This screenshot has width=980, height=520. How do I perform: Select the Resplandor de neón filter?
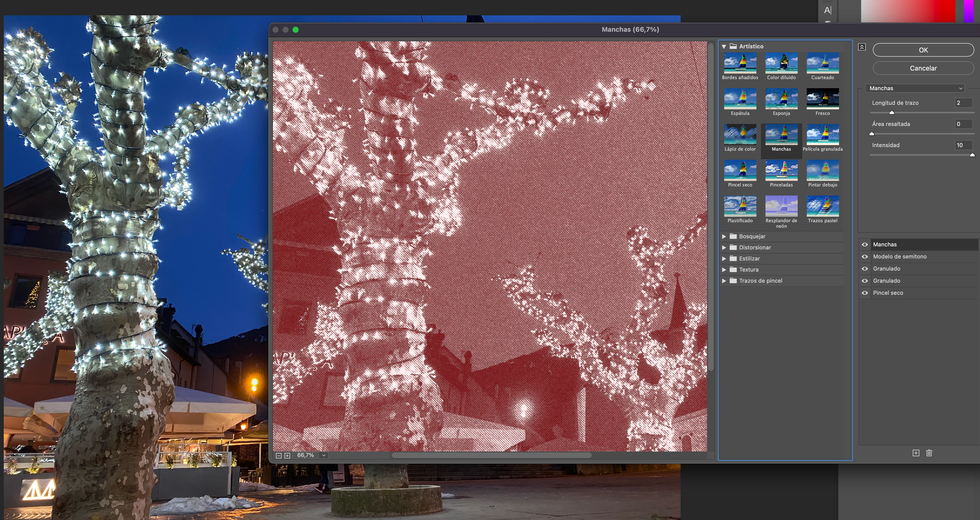click(781, 206)
